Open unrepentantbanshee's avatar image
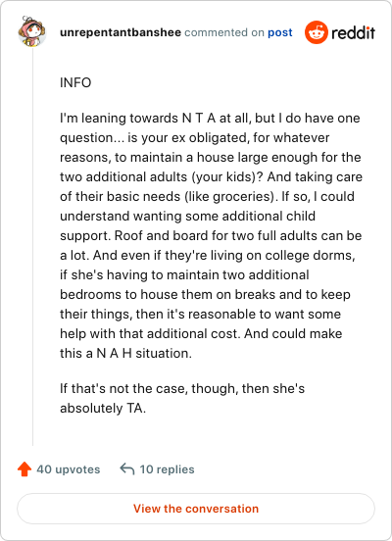Screen dimensions: 392x541 coord(31,31)
